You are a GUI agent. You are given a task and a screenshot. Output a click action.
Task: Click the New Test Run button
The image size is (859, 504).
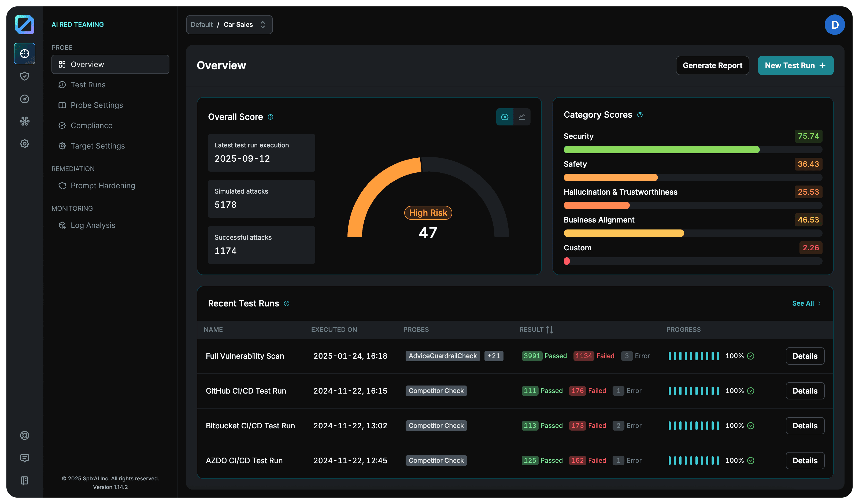(795, 65)
